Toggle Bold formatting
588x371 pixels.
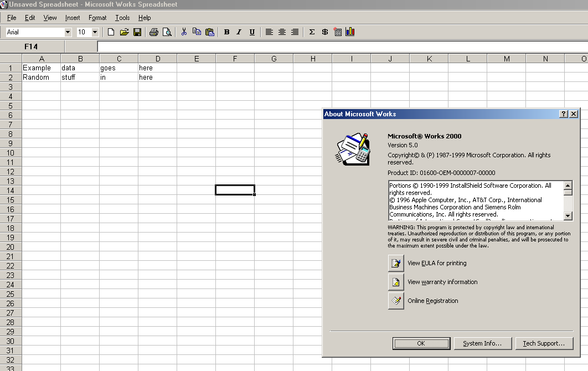(226, 32)
